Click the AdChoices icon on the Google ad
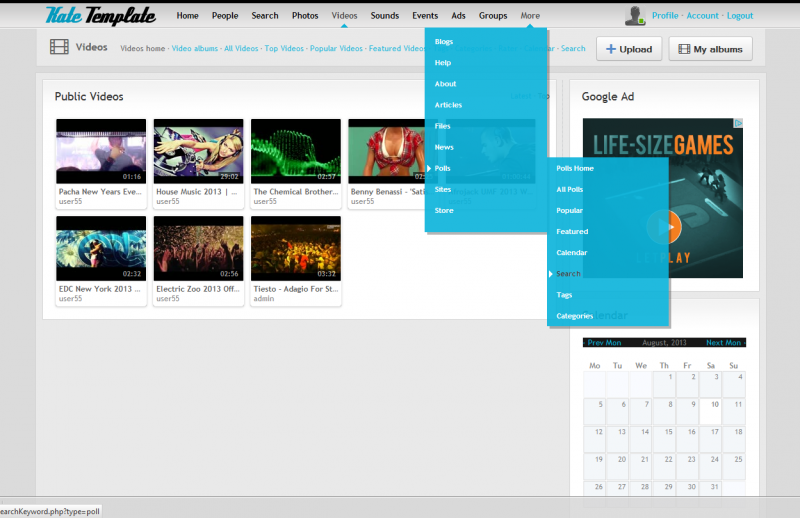The height and width of the screenshot is (518, 800). (x=738, y=123)
